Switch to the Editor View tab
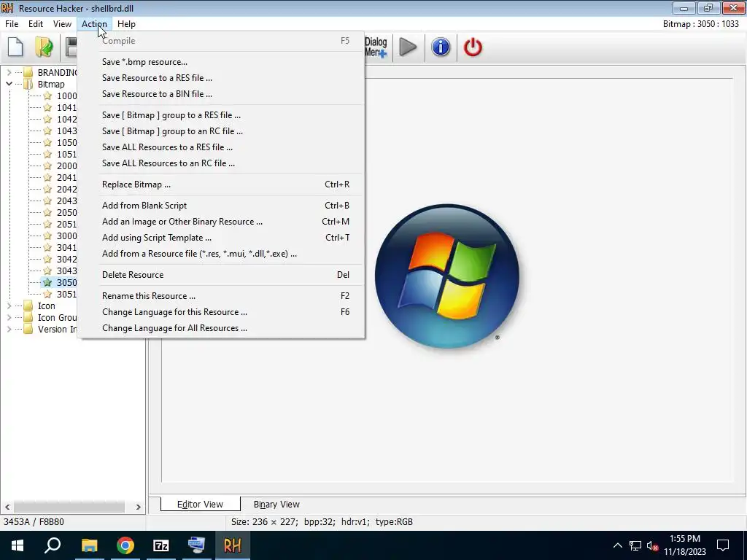 pyautogui.click(x=200, y=505)
